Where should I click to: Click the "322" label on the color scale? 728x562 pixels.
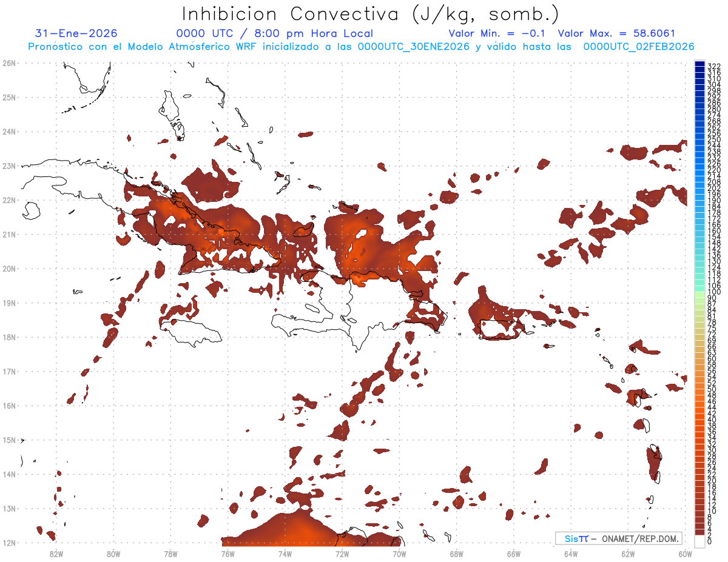(713, 66)
